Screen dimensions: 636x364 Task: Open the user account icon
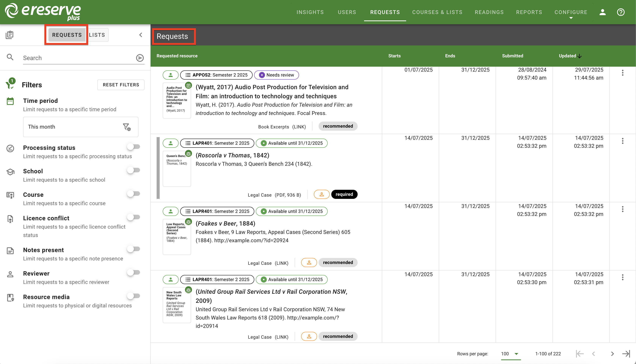(603, 12)
